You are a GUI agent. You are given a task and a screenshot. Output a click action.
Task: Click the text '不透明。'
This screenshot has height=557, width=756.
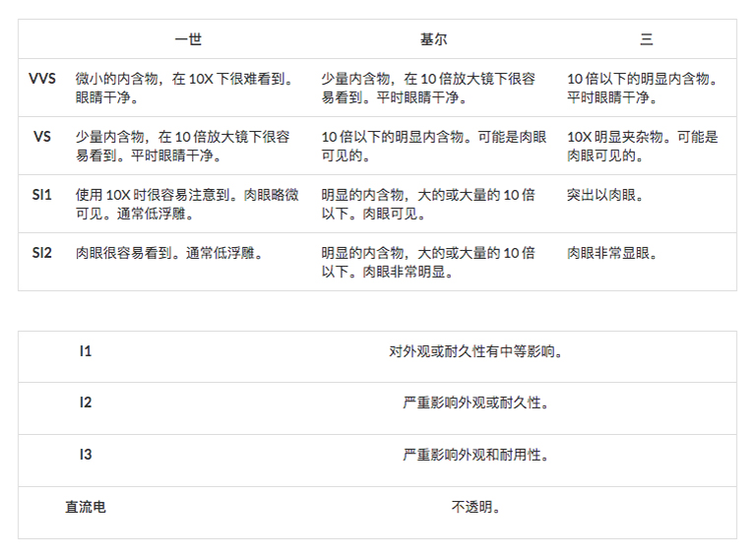[x=475, y=507]
